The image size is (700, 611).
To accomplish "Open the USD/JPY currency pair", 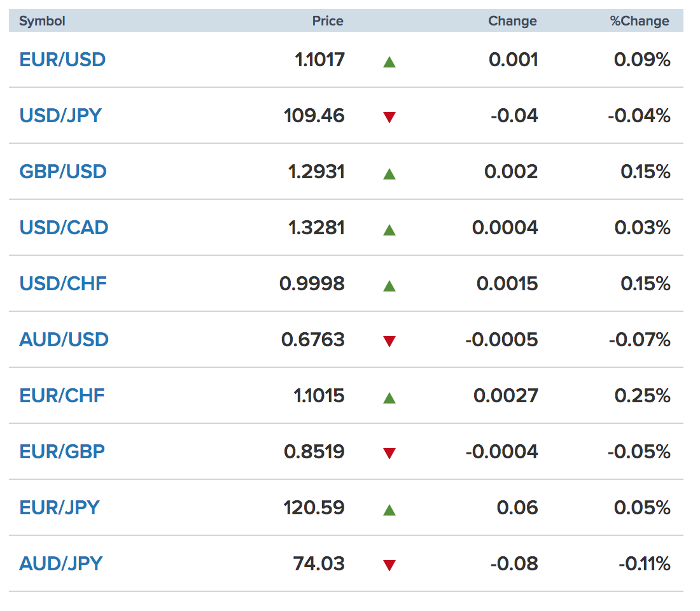I will [60, 116].
